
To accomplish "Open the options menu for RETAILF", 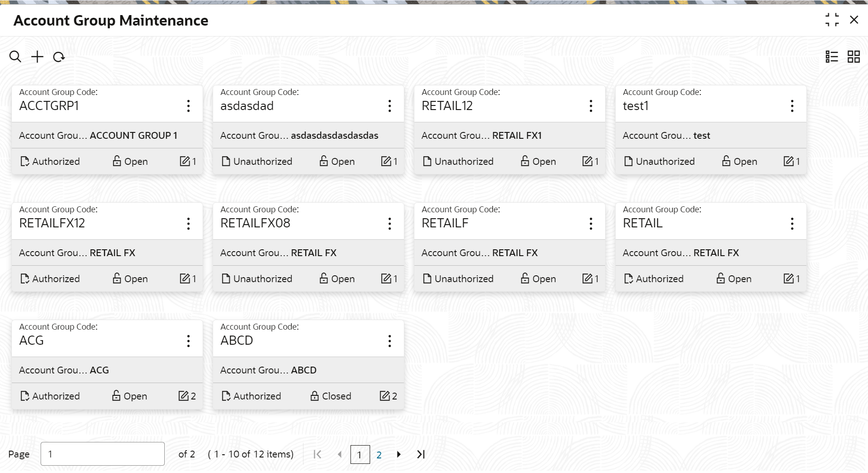I will (x=591, y=224).
